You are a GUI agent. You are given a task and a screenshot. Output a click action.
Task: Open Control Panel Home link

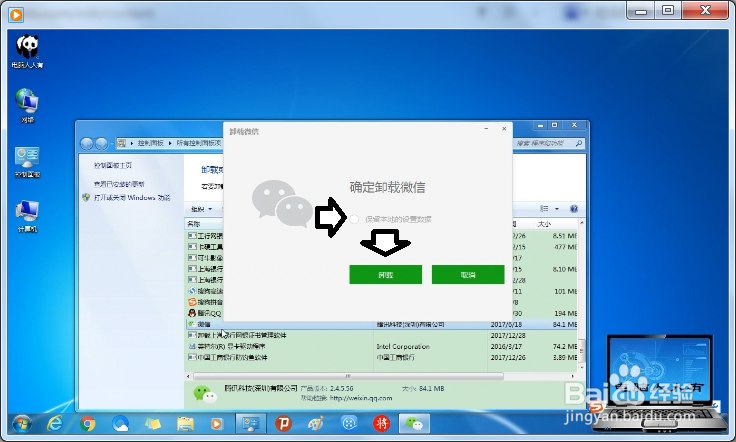coord(113,165)
